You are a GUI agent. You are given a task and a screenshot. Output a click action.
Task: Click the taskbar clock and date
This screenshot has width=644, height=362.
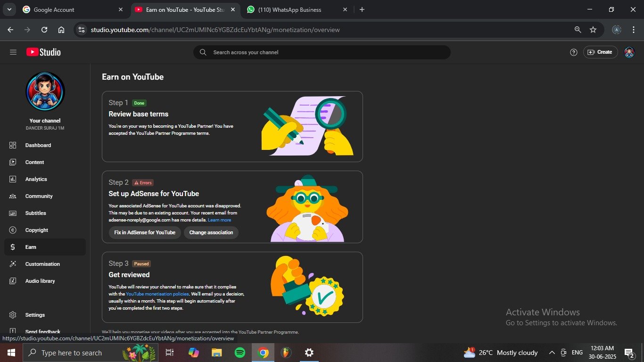[602, 353]
